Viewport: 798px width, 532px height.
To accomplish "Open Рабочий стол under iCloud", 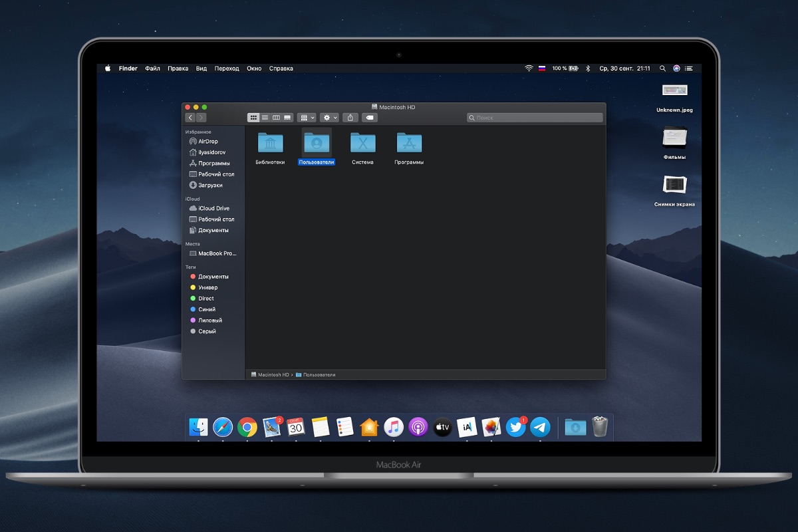I will coord(211,219).
